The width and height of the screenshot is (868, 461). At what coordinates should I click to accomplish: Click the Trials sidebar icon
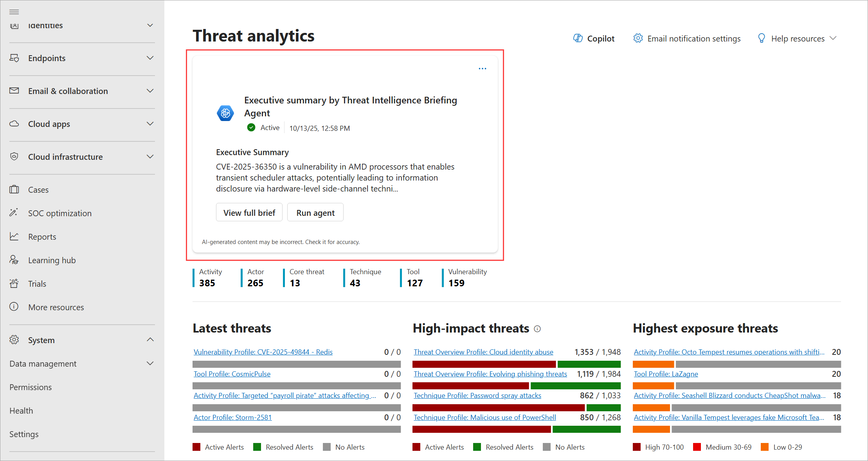click(x=14, y=283)
